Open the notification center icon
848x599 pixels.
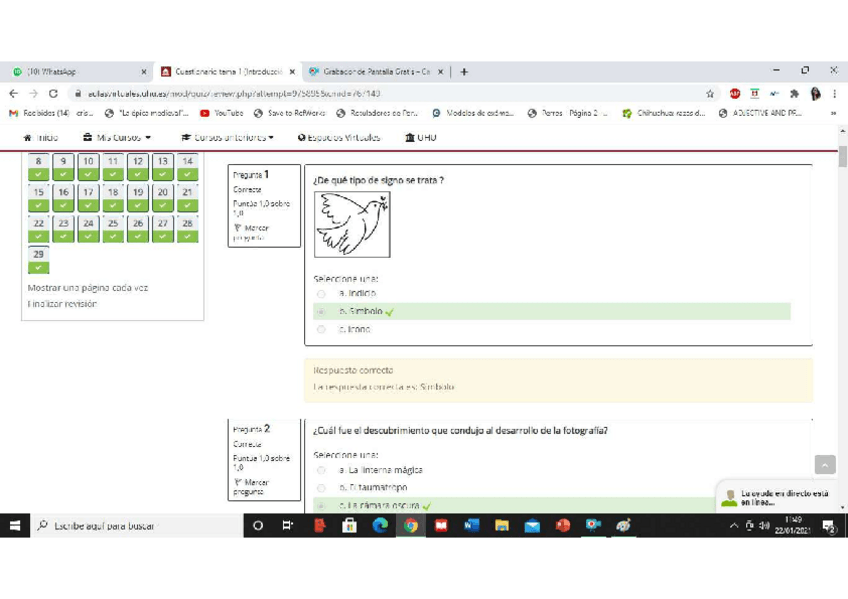[828, 525]
